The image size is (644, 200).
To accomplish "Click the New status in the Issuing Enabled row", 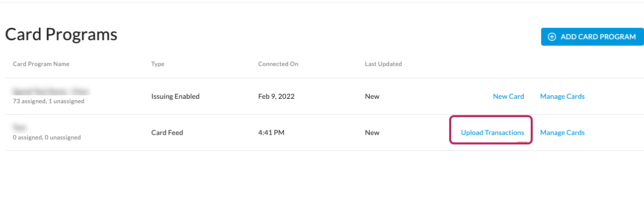I will point(372,96).
